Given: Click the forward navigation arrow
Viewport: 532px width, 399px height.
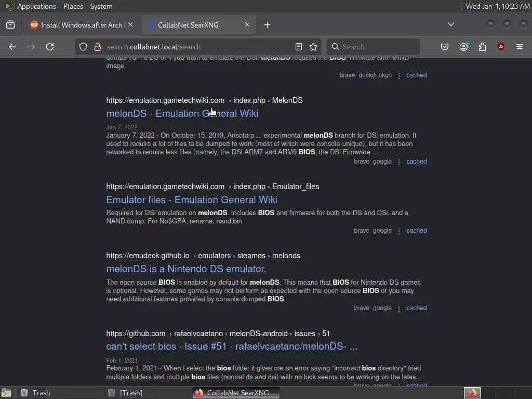Looking at the screenshot, I should click(31, 47).
